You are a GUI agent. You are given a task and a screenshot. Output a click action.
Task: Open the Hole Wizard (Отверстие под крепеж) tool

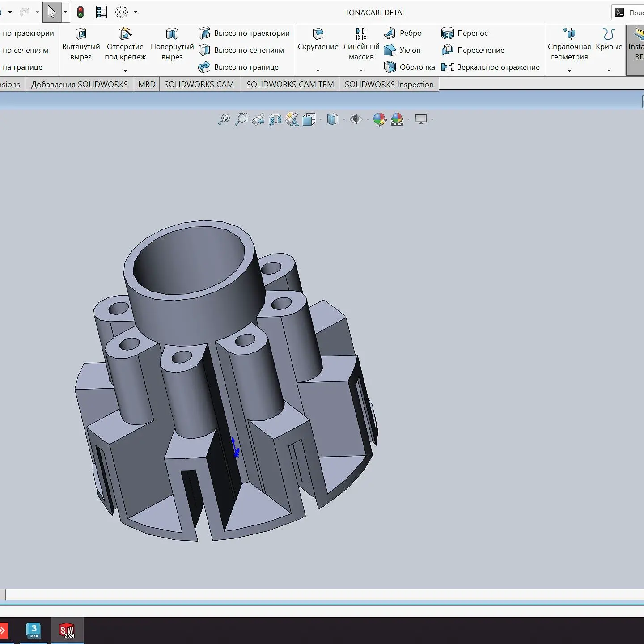point(125,45)
